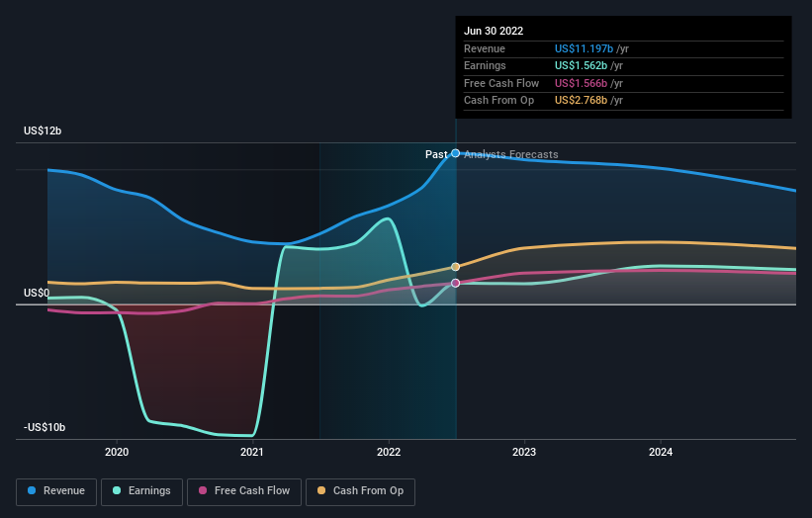Click the Revenue row label in tooltip
812x518 pixels.
coord(485,48)
